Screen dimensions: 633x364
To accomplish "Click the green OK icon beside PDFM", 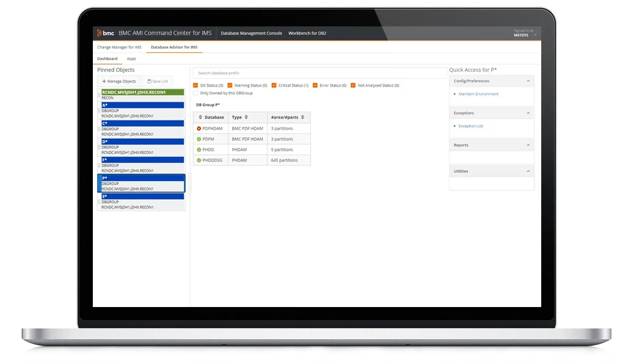I will [199, 139].
